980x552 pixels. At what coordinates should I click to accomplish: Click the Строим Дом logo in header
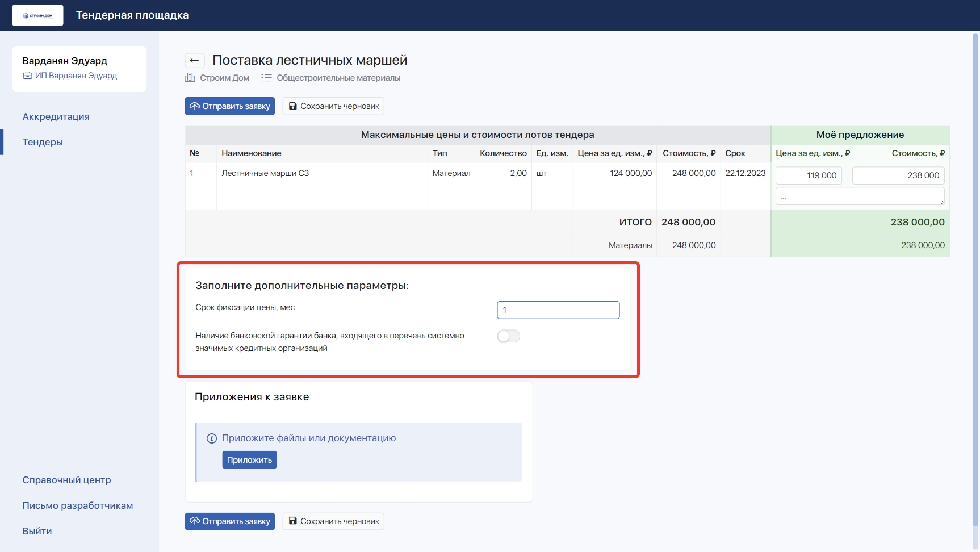click(x=37, y=15)
